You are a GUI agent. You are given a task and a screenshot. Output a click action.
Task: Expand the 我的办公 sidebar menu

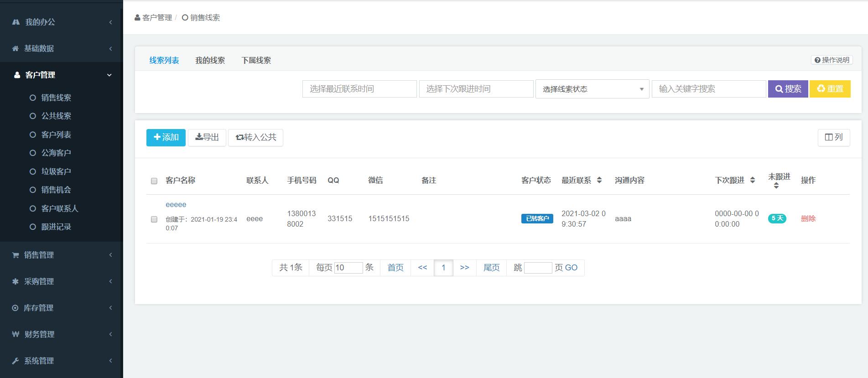110,22
